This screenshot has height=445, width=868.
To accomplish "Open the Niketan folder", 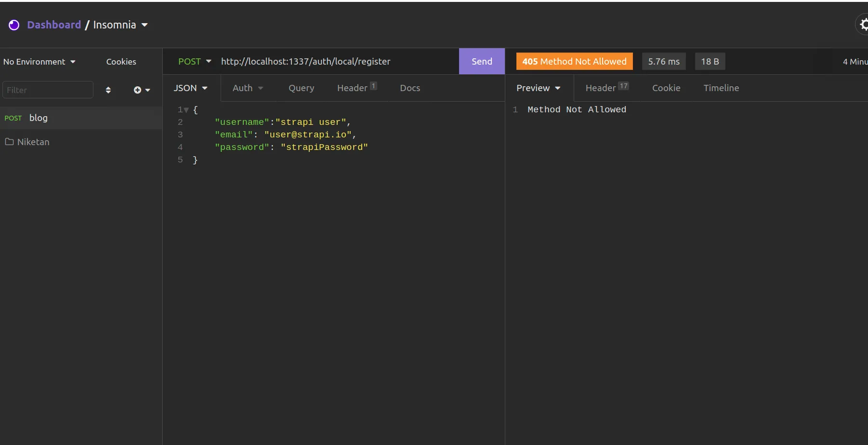I will click(x=81, y=142).
